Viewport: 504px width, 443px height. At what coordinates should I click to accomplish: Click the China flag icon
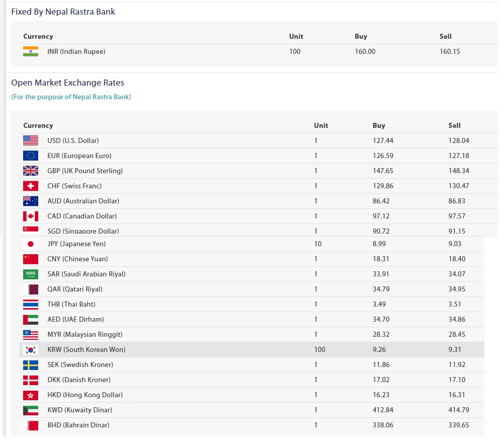pyautogui.click(x=31, y=259)
